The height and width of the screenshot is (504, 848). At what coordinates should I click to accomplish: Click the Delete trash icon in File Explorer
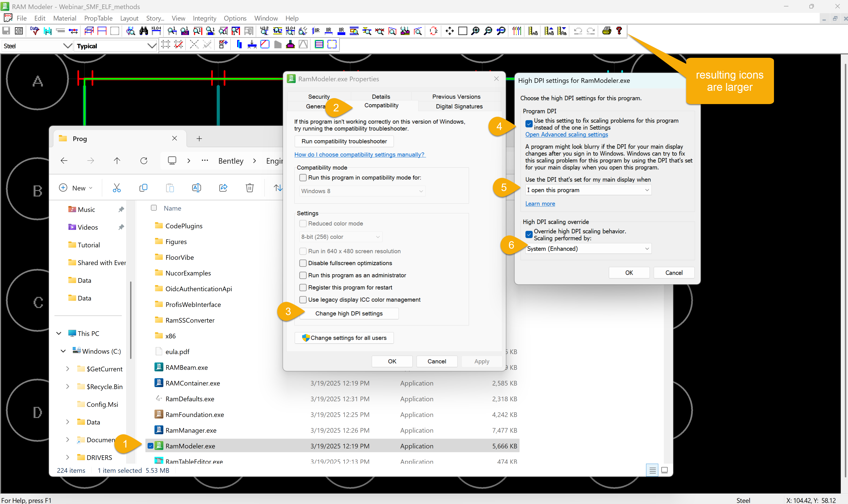[x=250, y=188]
